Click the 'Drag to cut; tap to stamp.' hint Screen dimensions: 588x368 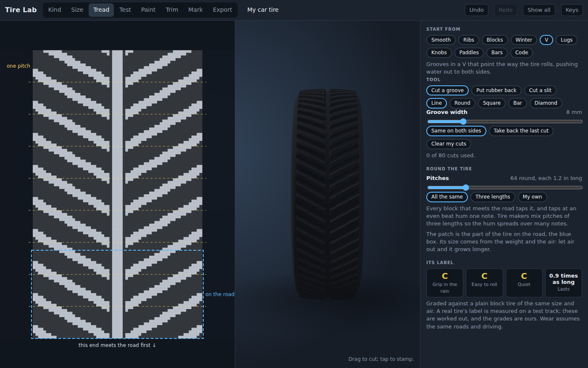(x=381, y=359)
